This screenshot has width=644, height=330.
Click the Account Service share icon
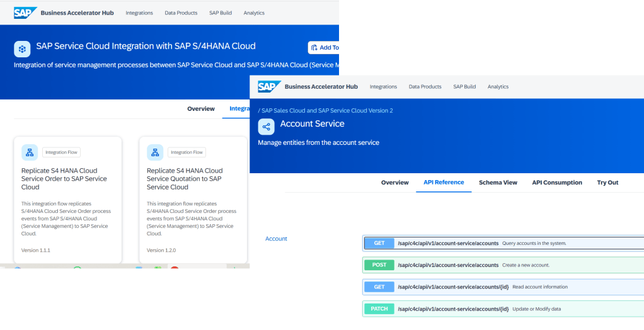pos(266,127)
